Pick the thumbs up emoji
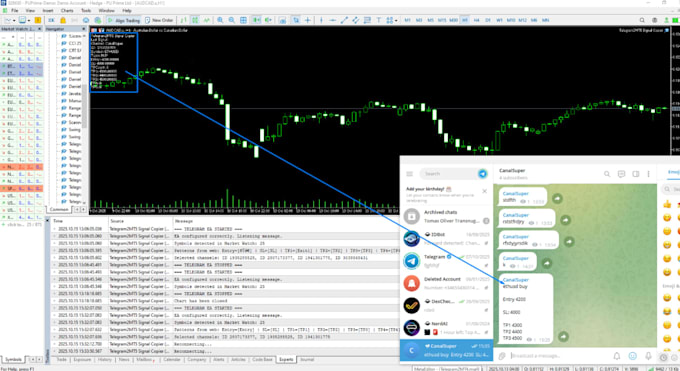This screenshot has width=680, height=371. 667,204
